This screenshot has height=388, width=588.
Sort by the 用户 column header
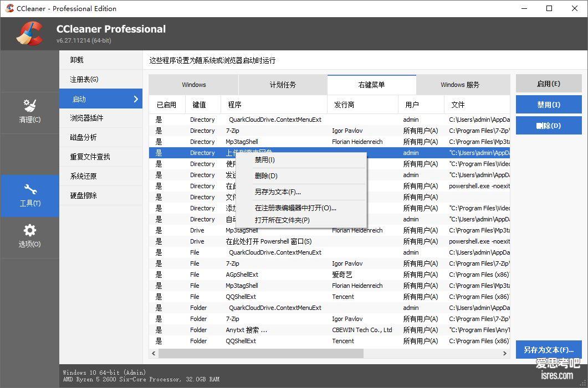421,105
